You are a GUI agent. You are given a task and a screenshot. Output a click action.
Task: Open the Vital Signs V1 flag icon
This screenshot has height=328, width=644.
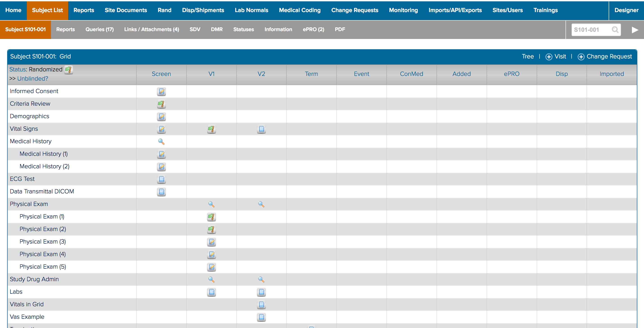click(211, 129)
